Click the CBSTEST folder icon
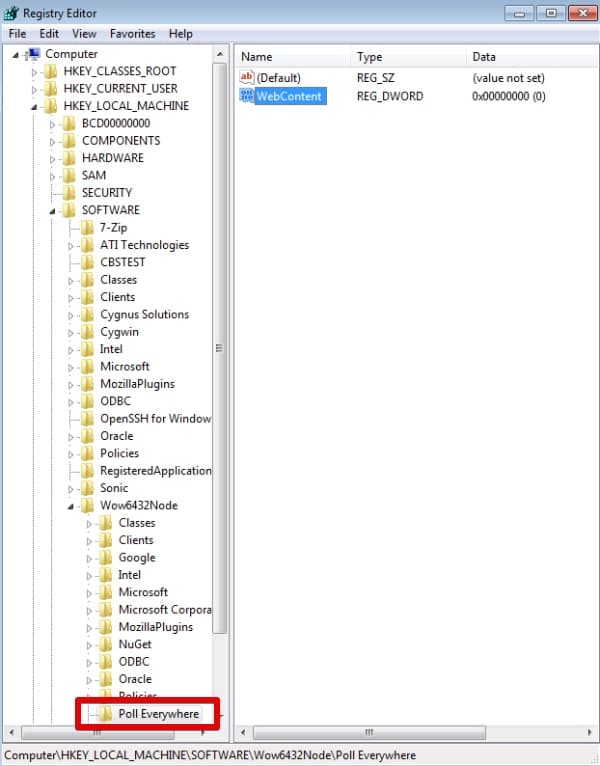Viewport: 600px width, 766px height. [x=87, y=262]
